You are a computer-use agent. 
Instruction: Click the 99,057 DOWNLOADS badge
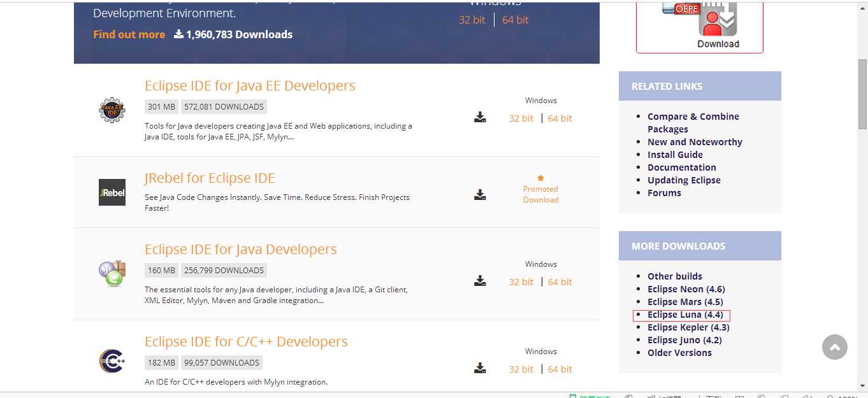[x=222, y=362]
